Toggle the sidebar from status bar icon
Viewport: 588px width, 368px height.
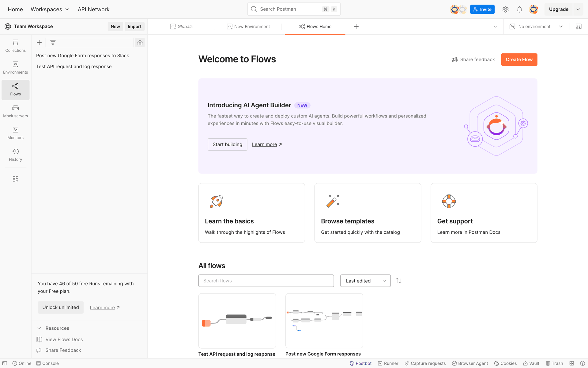click(5, 363)
